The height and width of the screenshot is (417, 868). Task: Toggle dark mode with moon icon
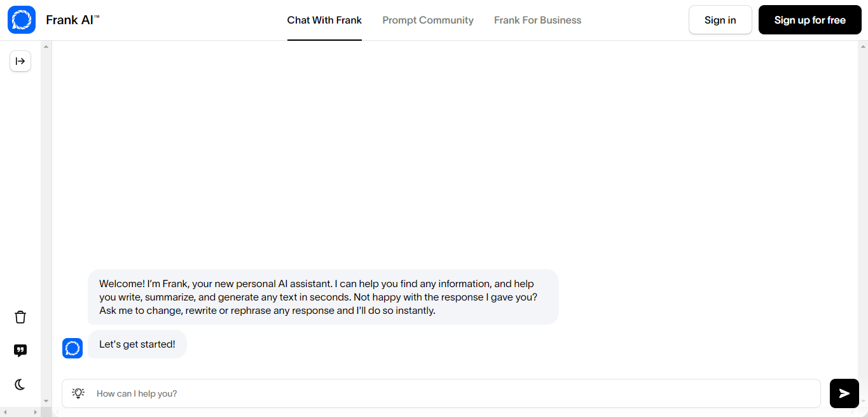20,384
